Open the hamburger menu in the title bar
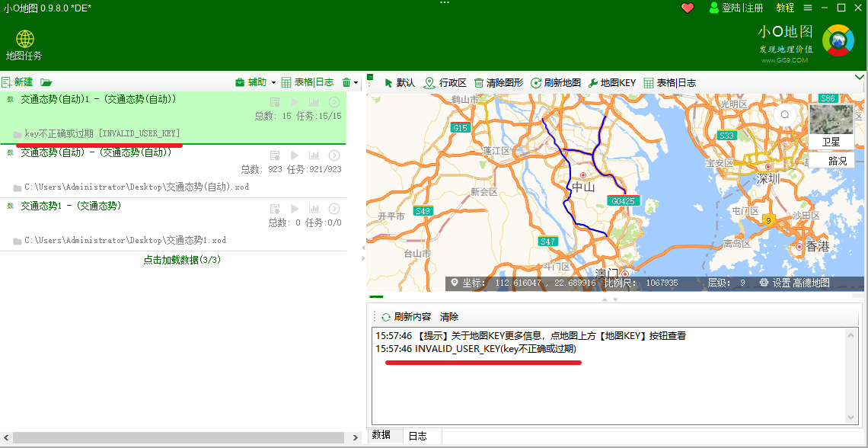The width and height of the screenshot is (868, 448). click(x=808, y=8)
